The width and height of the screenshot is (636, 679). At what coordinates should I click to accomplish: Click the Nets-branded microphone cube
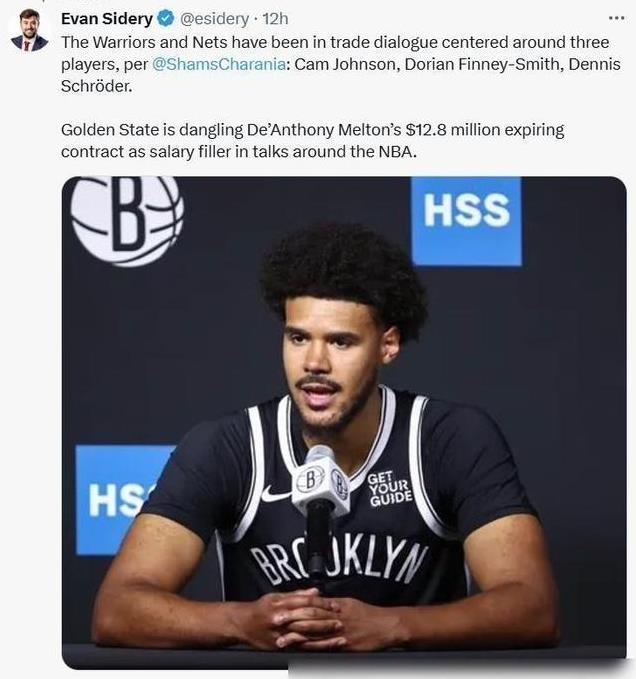321,481
